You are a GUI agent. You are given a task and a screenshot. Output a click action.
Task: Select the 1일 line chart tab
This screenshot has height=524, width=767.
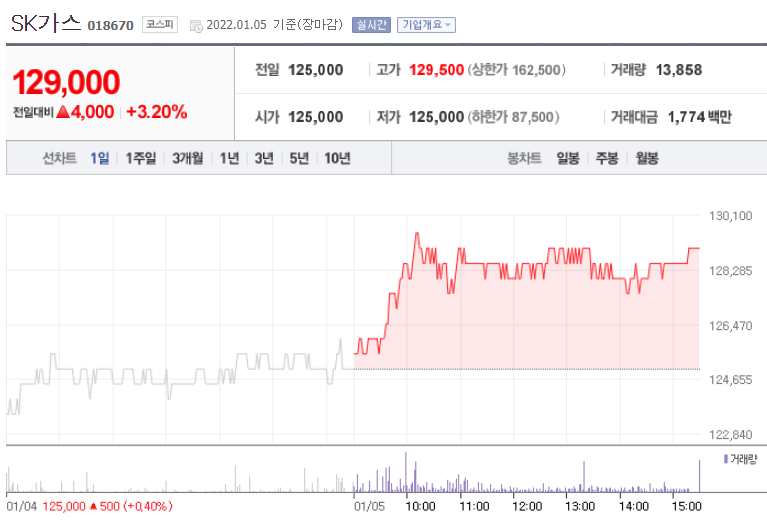click(100, 158)
